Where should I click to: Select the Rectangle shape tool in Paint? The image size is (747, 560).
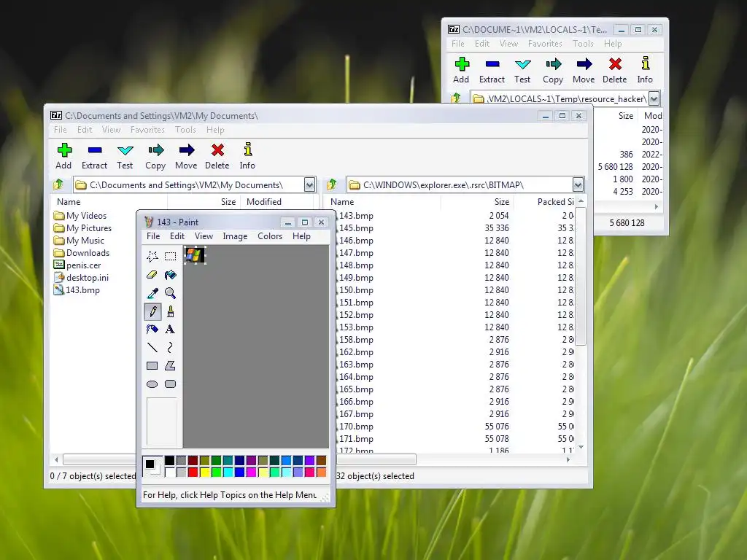152,366
